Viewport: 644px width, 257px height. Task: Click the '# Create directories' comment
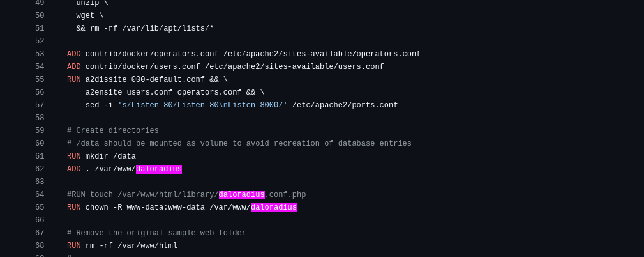click(x=113, y=131)
